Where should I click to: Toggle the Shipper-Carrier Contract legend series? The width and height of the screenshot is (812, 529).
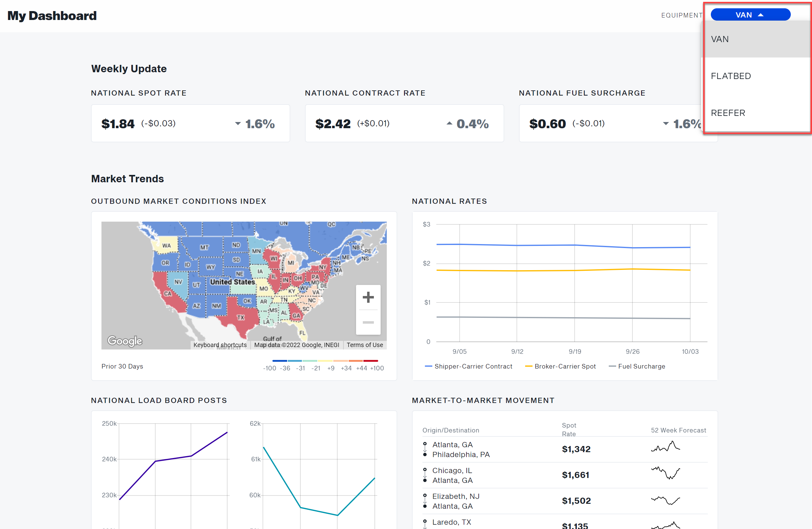tap(469, 366)
